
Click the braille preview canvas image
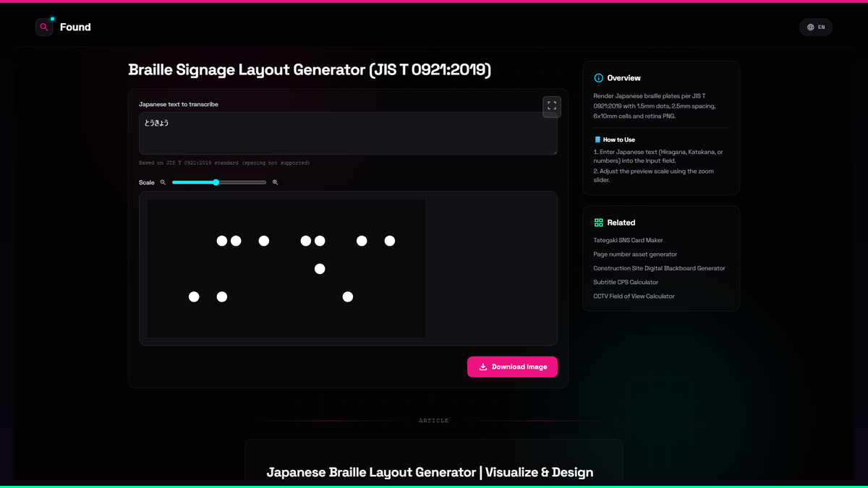(286, 268)
